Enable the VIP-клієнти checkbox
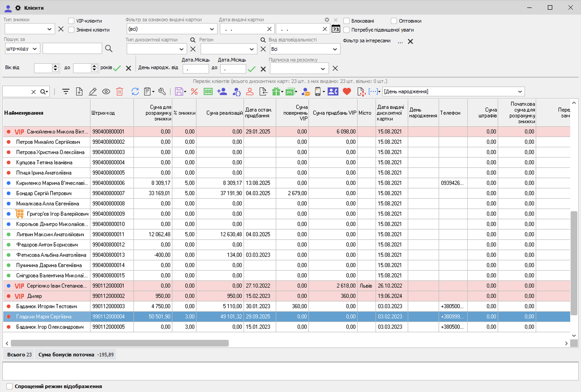Screen dimensions: 581x392 point(71,21)
